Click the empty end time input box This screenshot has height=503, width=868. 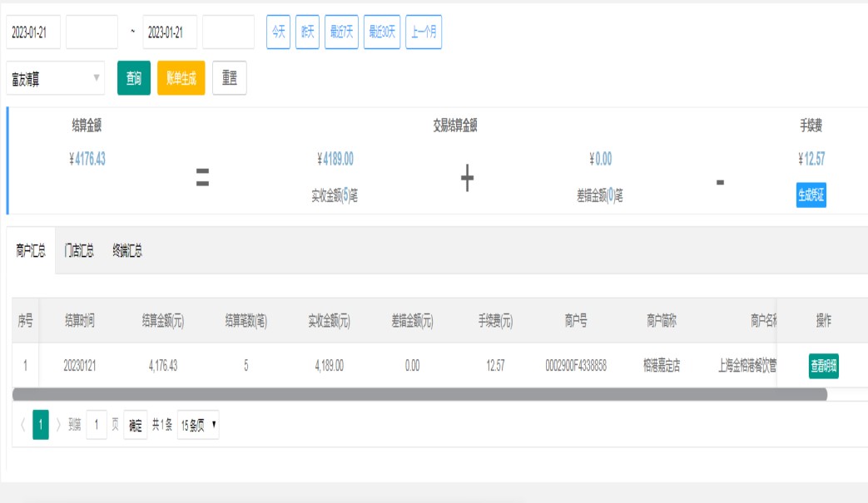(x=228, y=32)
